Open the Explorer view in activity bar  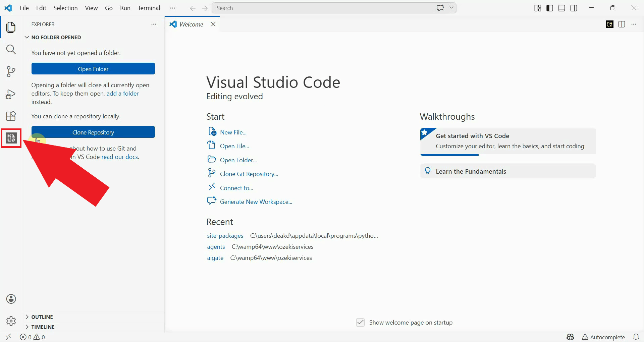[11, 27]
